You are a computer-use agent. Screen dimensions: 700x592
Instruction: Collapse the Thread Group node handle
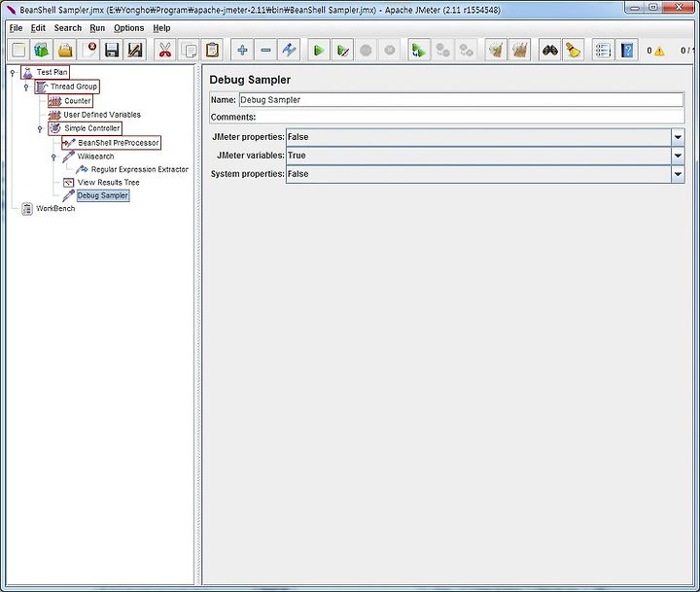[26, 87]
